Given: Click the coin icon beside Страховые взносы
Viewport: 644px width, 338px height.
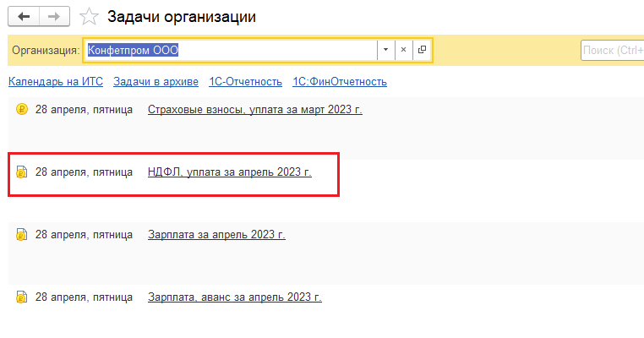Looking at the screenshot, I should click(22, 109).
